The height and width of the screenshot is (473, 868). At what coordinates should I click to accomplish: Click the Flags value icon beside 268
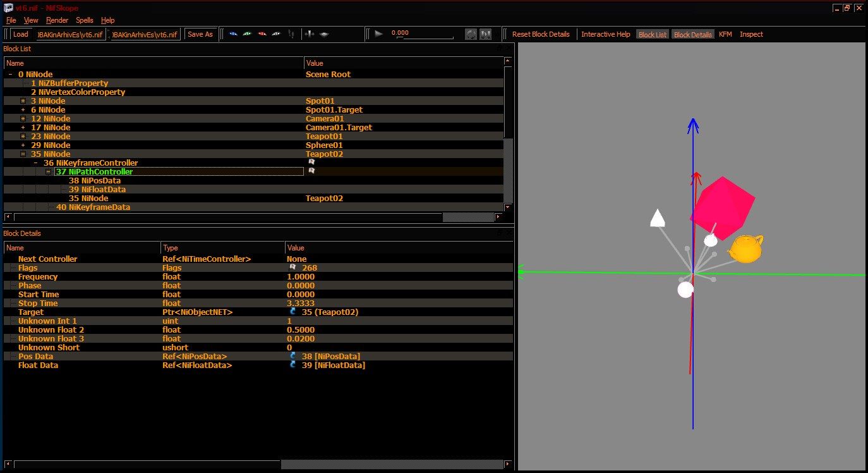(292, 267)
